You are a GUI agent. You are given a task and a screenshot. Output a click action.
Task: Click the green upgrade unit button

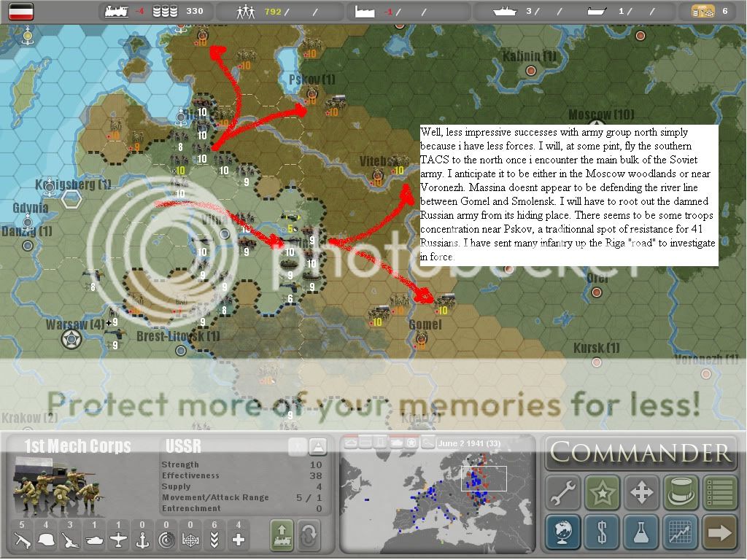tap(282, 533)
